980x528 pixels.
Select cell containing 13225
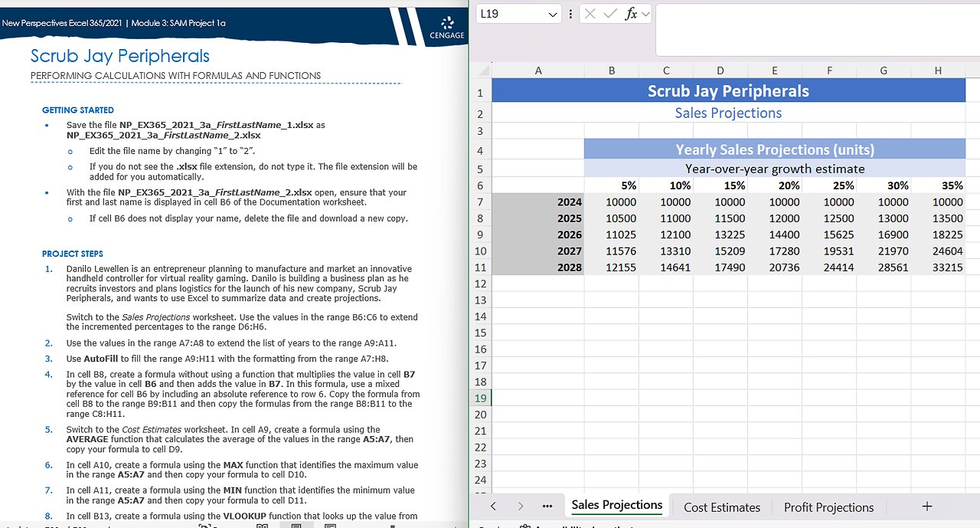tap(720, 234)
